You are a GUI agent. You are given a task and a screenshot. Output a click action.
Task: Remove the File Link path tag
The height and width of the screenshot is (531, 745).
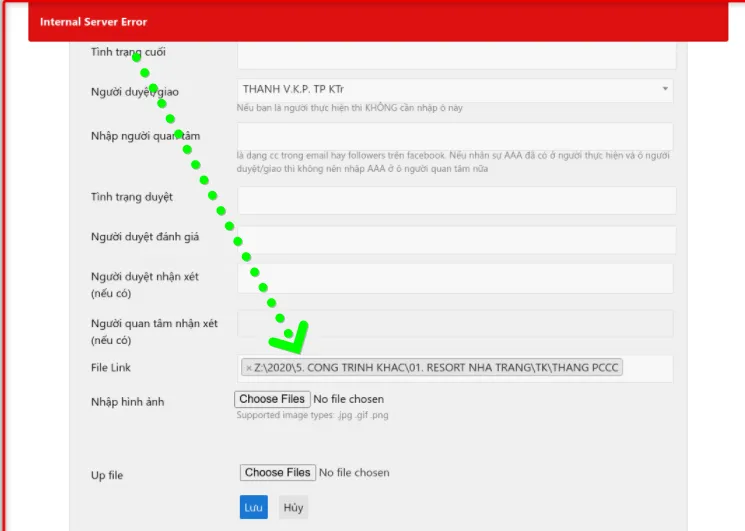coord(248,368)
